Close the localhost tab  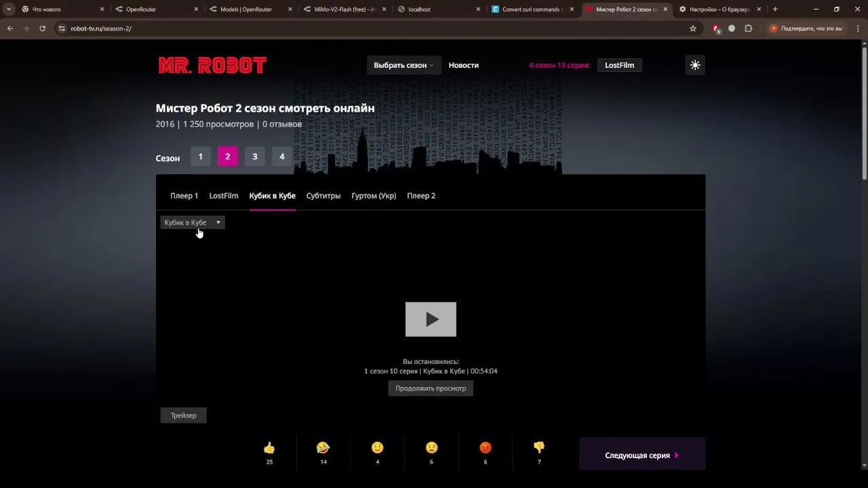[x=478, y=9]
